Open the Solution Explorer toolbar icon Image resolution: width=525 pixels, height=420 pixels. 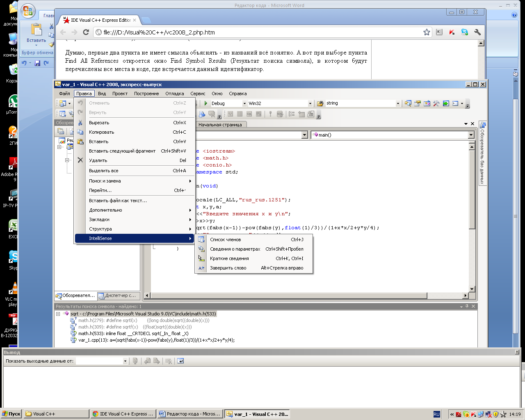tap(408, 103)
